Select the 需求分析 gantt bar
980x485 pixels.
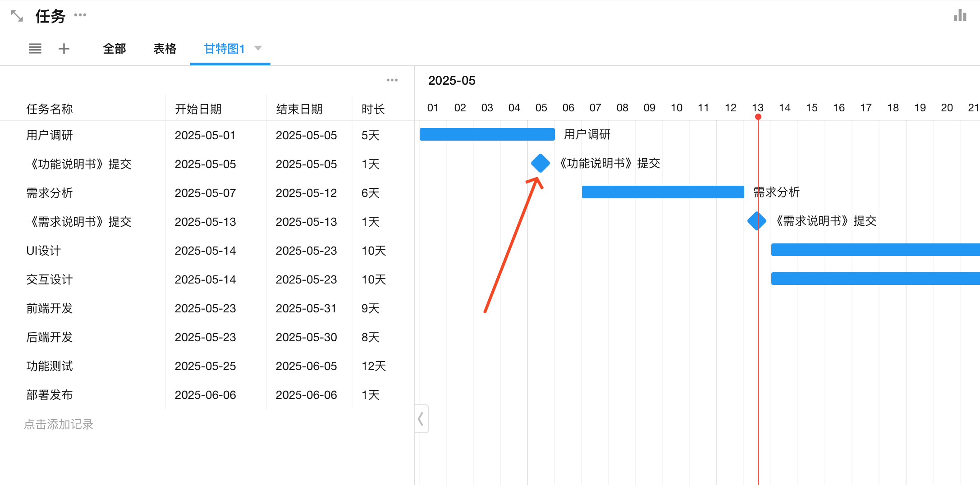[x=663, y=192]
